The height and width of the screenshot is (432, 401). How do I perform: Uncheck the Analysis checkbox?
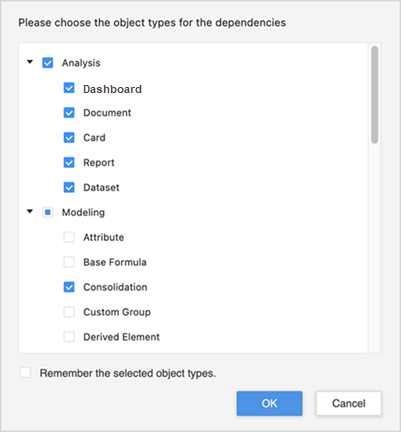pyautogui.click(x=48, y=63)
